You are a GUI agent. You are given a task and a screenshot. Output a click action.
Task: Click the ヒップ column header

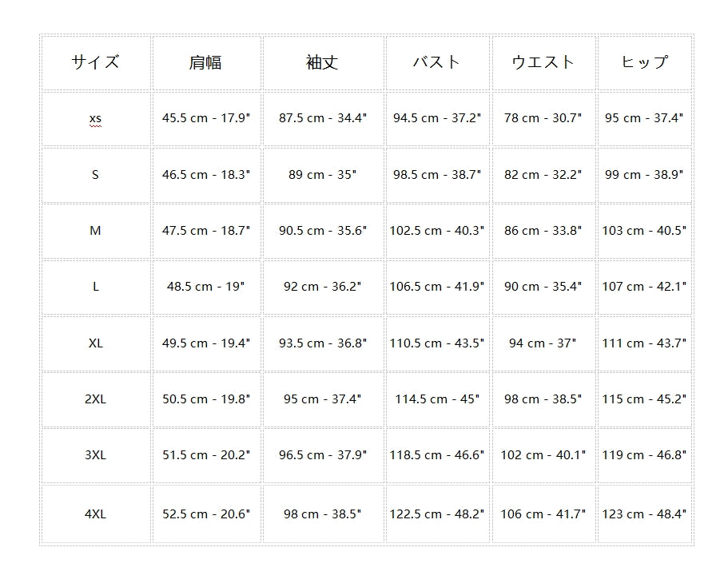click(x=644, y=62)
